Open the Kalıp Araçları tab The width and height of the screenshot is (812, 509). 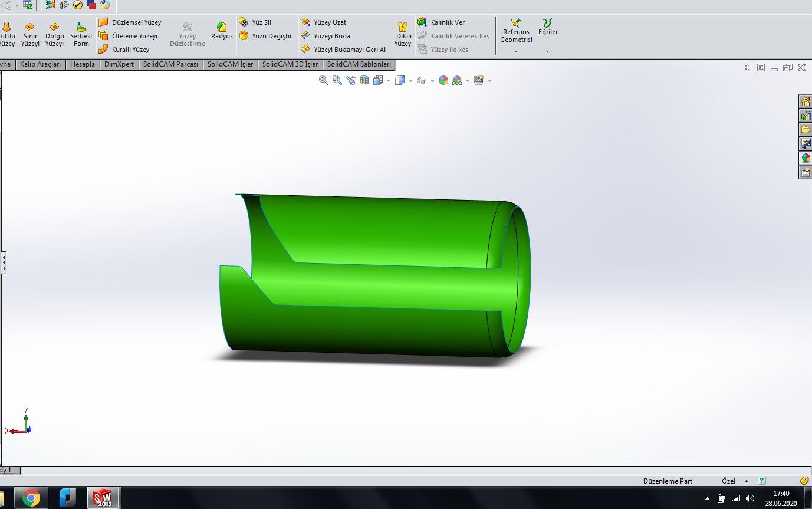click(40, 64)
